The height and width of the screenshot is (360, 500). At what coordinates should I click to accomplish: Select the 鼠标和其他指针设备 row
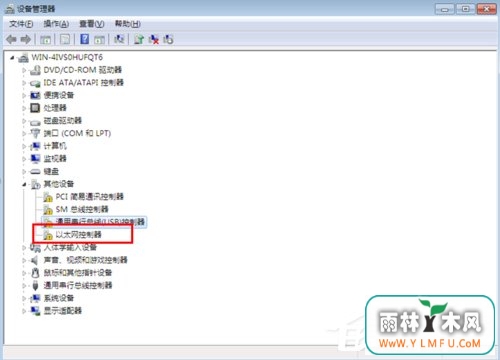pyautogui.click(x=71, y=273)
